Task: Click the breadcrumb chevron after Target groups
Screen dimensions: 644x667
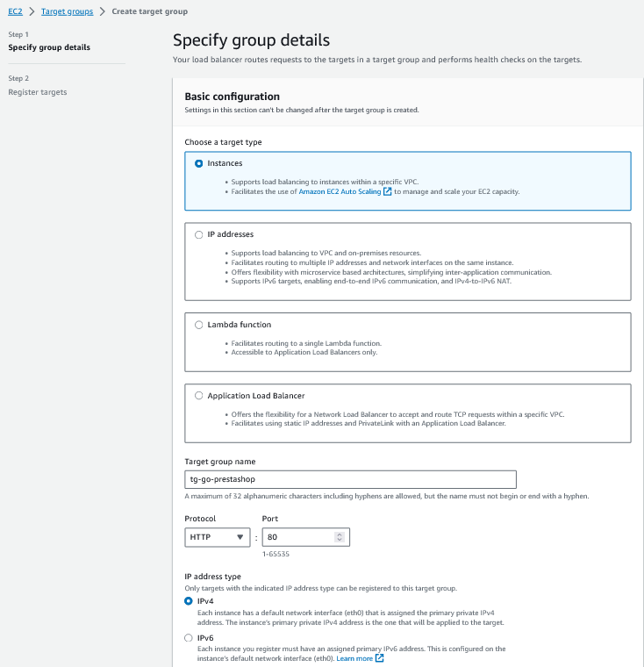Action: point(102,11)
